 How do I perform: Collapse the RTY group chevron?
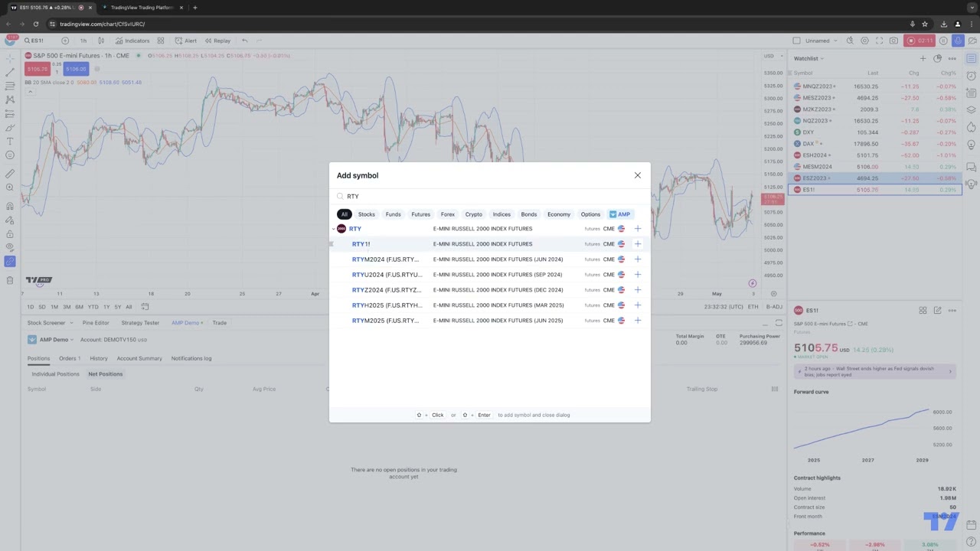tap(333, 229)
